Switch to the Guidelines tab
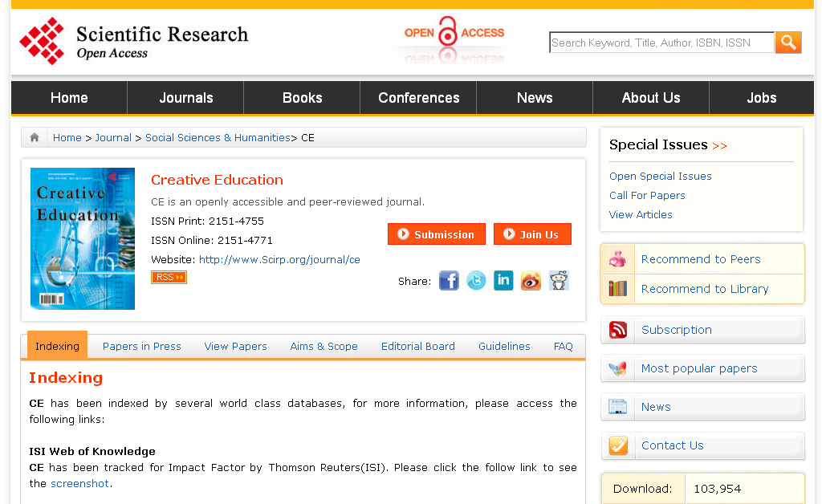The height and width of the screenshot is (504, 822). pos(504,347)
